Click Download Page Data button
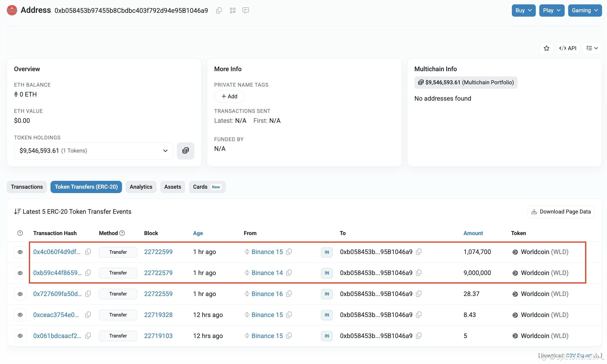The image size is (607, 364). [561, 212]
